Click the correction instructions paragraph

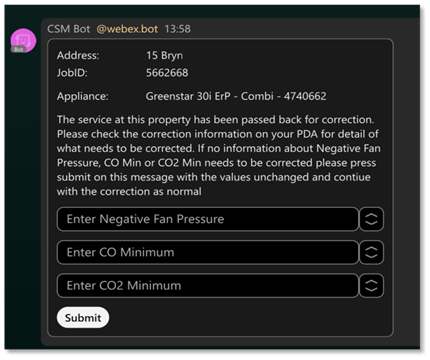(219, 155)
